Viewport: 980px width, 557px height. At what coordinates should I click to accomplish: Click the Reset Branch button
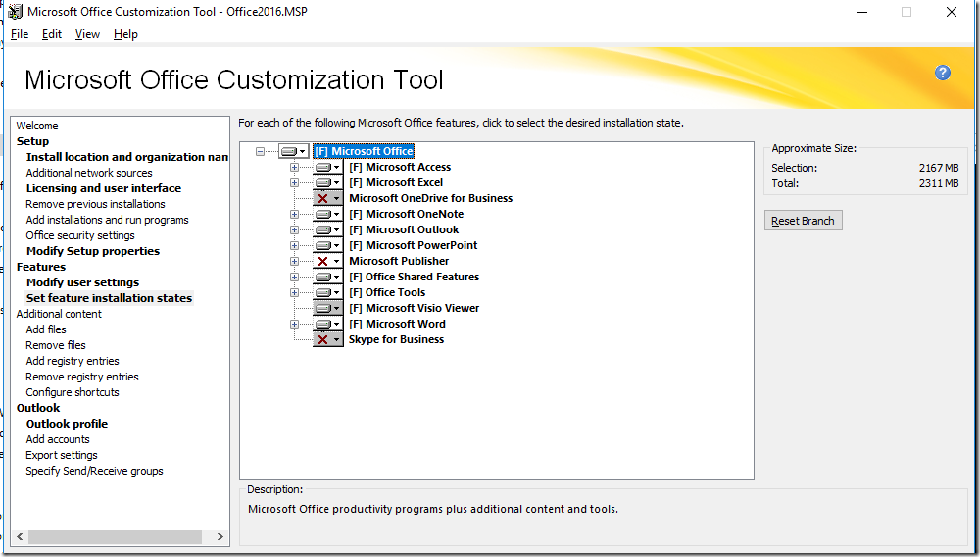point(804,221)
